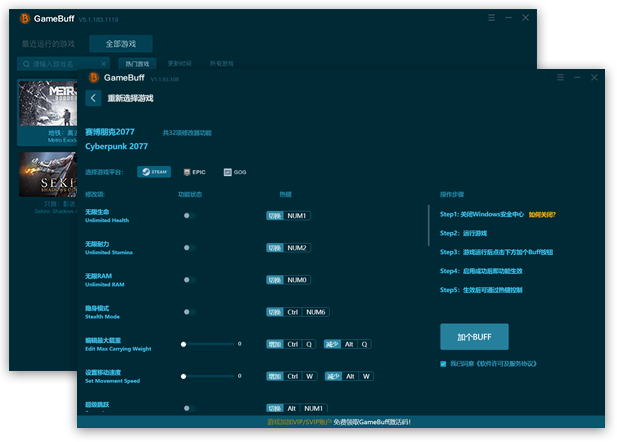Viewport: 617px width, 442px height.
Task: Click the GameBuff logo in the back window
Action: [x=25, y=18]
